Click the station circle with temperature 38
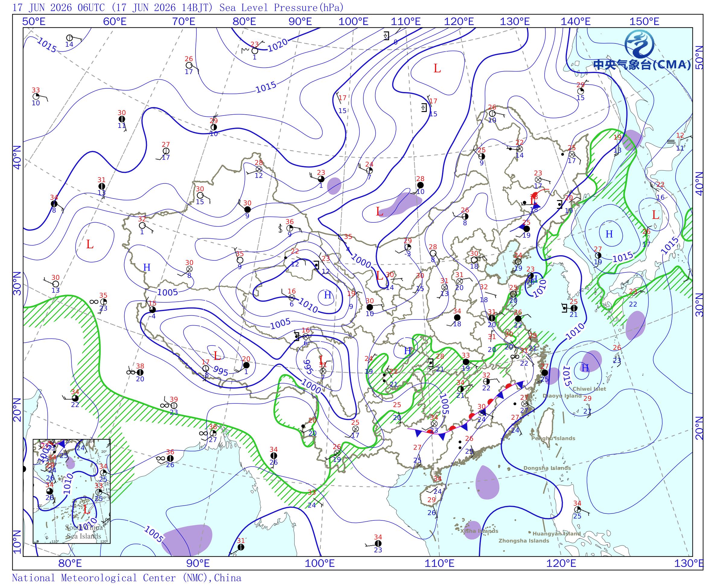The width and height of the screenshot is (716, 588). [x=140, y=372]
